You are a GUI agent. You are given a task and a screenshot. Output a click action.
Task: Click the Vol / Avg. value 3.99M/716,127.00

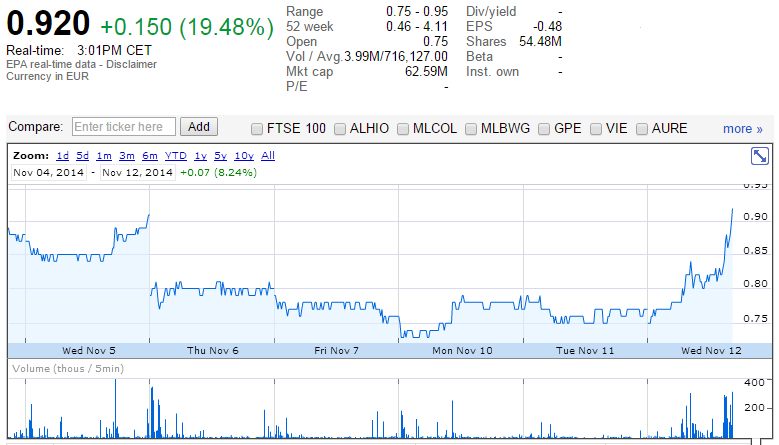coord(396,57)
